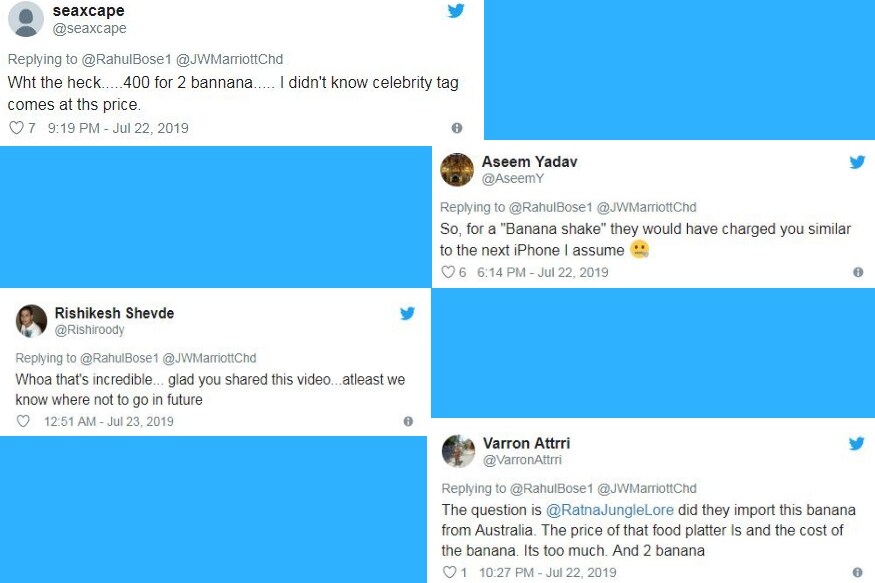Open seaxcape's profile avatar
The image size is (875, 583).
pos(24,19)
